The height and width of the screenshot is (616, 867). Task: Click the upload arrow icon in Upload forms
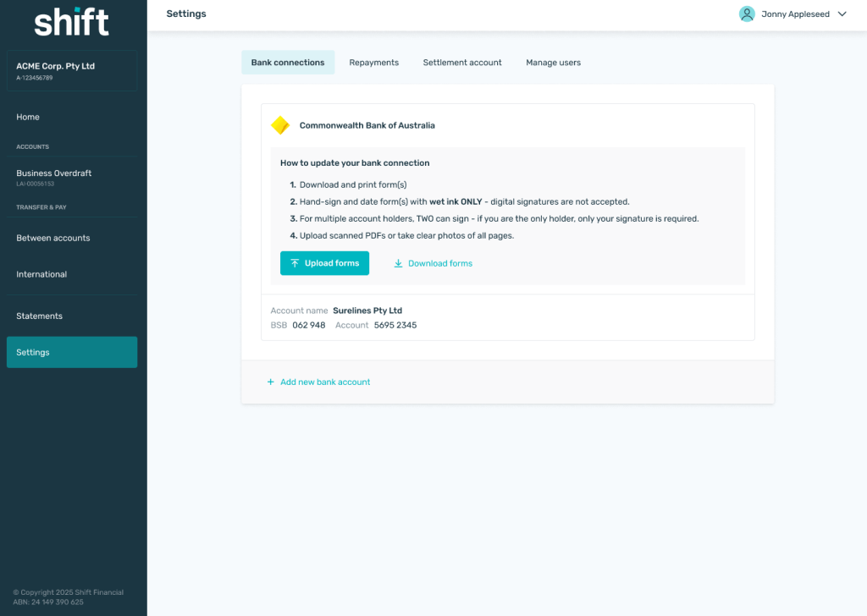pyautogui.click(x=295, y=263)
